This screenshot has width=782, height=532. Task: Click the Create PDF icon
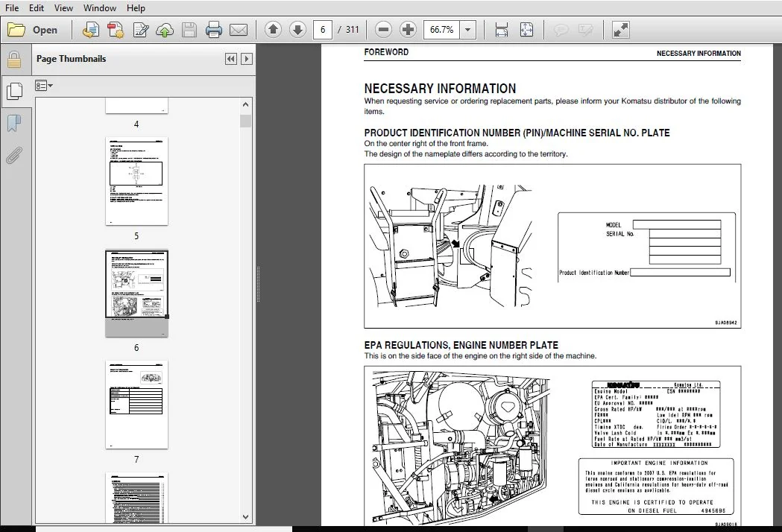[90, 30]
